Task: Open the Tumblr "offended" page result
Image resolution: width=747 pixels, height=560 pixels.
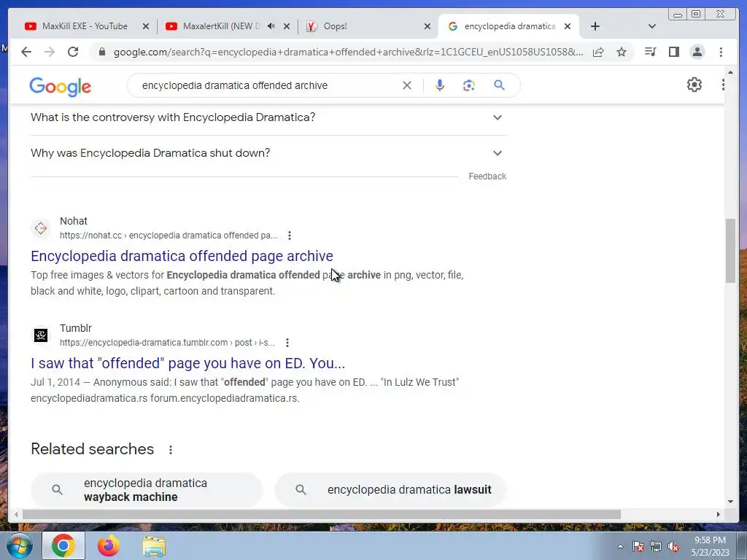Action: (187, 363)
